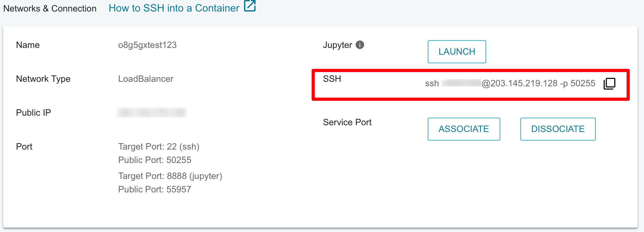Viewport: 644px width, 232px height.
Task: Open Jupyter info tooltip icon
Action: click(x=360, y=45)
